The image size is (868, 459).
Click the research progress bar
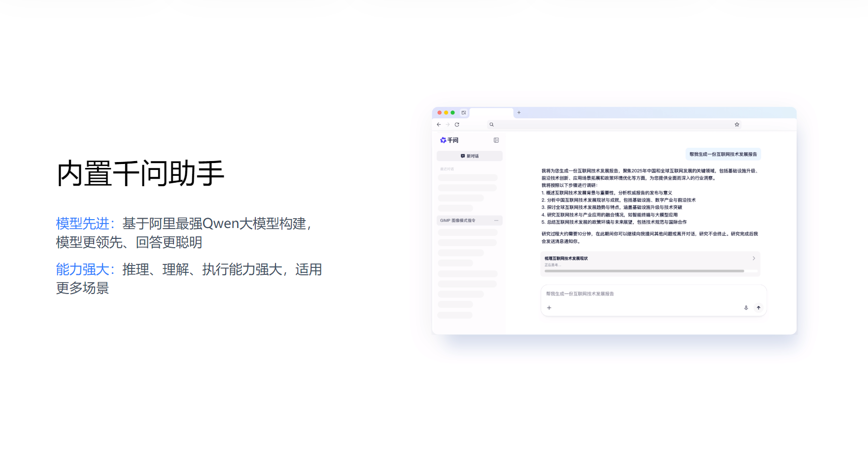tap(645, 271)
